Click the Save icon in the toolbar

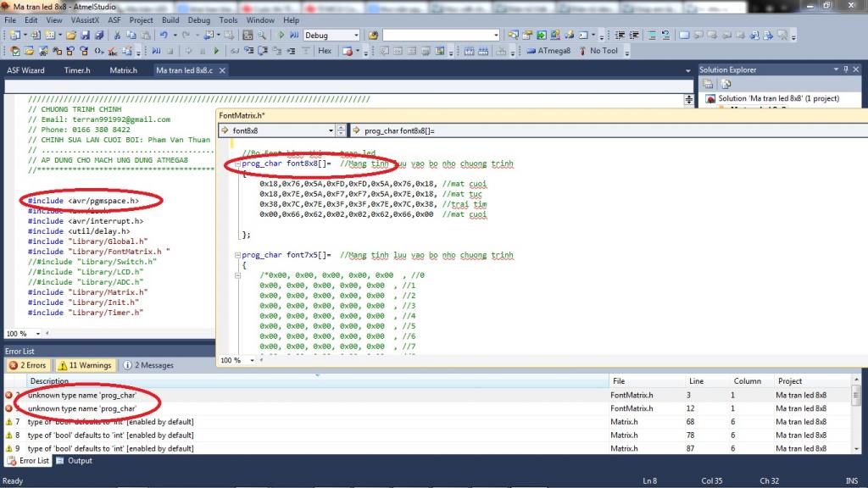click(86, 36)
